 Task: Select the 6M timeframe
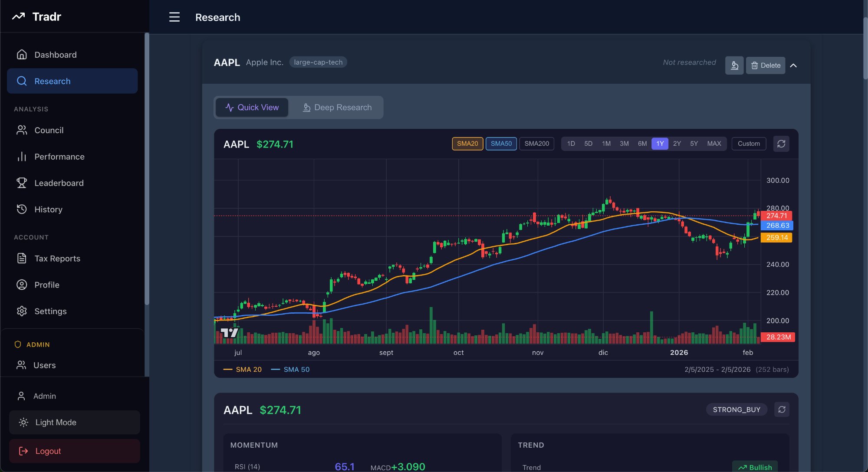pyautogui.click(x=642, y=144)
